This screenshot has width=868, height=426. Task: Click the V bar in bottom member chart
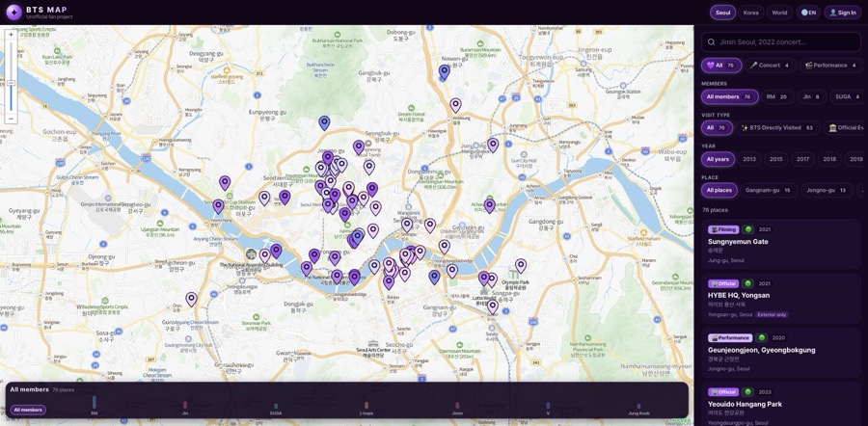548,406
